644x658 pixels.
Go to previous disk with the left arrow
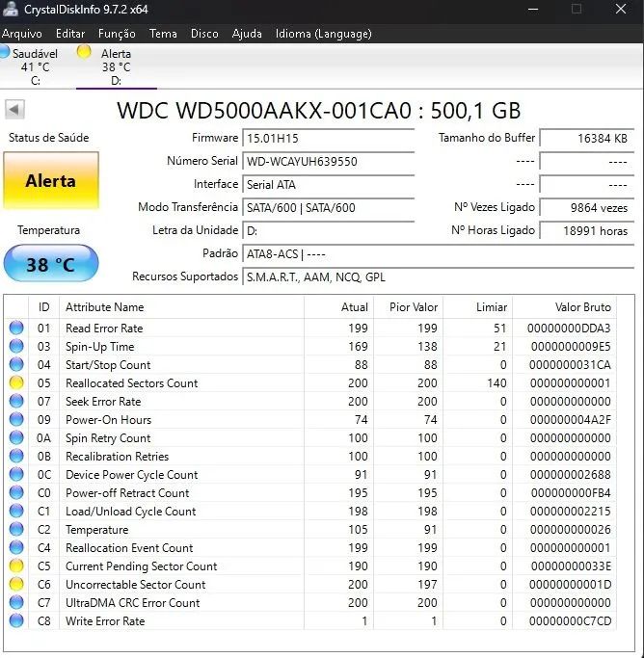click(14, 110)
